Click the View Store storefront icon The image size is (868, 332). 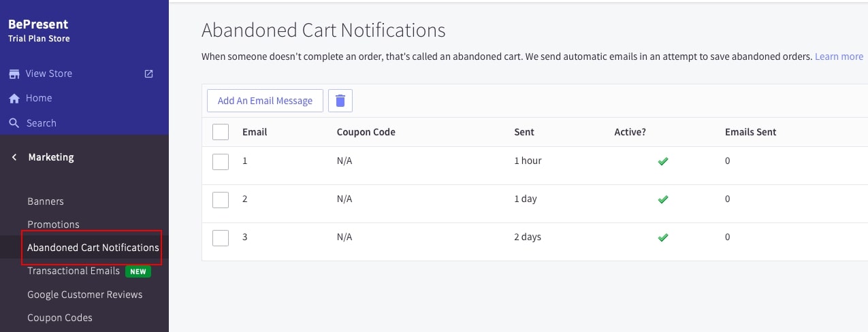coord(14,73)
